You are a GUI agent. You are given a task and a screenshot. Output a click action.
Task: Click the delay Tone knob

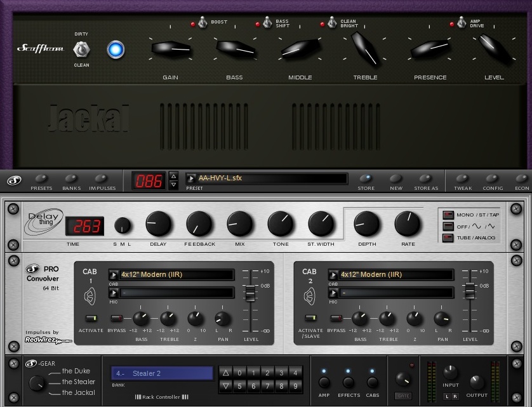(x=281, y=224)
